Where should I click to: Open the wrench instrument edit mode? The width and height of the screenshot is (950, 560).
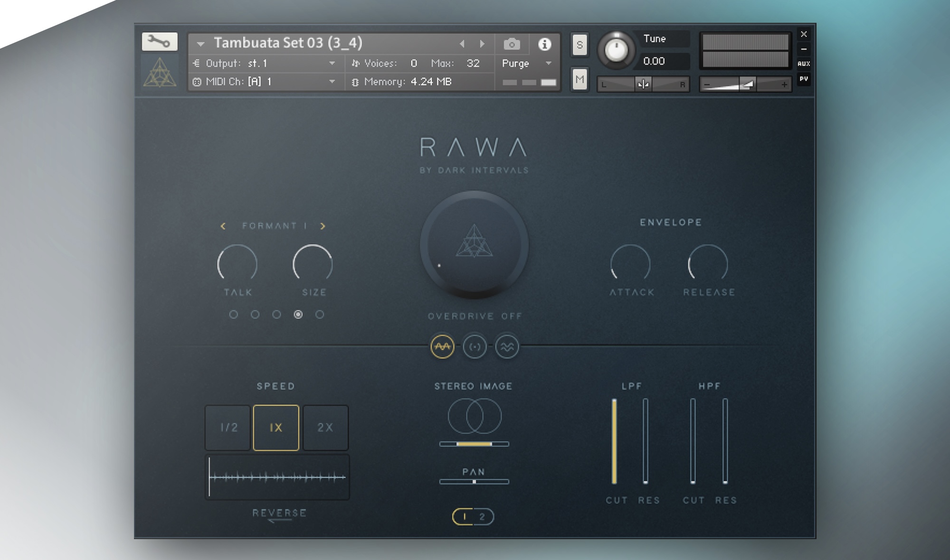(160, 42)
